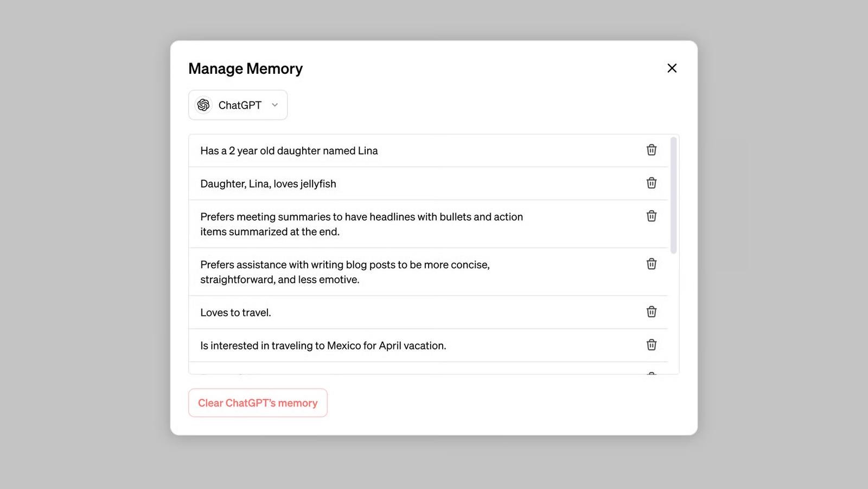This screenshot has width=868, height=489.
Task: Click the Mexico April vacation memory text
Action: (323, 346)
